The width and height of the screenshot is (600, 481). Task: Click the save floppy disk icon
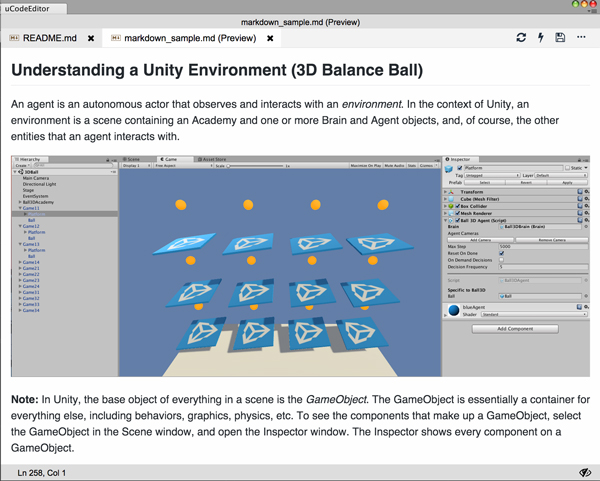pyautogui.click(x=560, y=38)
